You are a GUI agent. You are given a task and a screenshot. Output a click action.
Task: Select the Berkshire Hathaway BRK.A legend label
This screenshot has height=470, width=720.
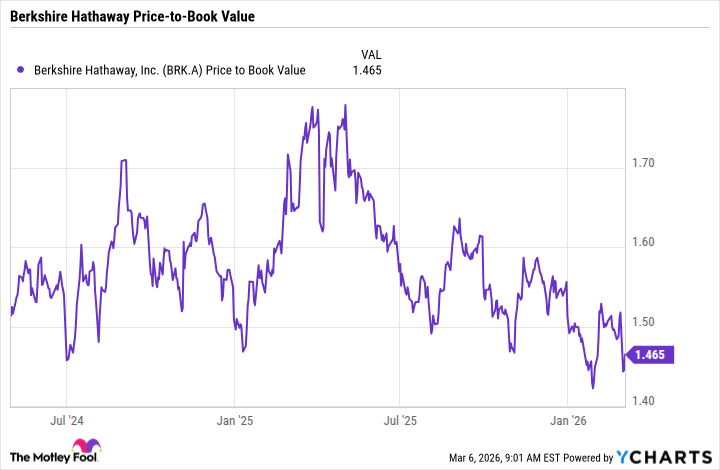coord(170,70)
